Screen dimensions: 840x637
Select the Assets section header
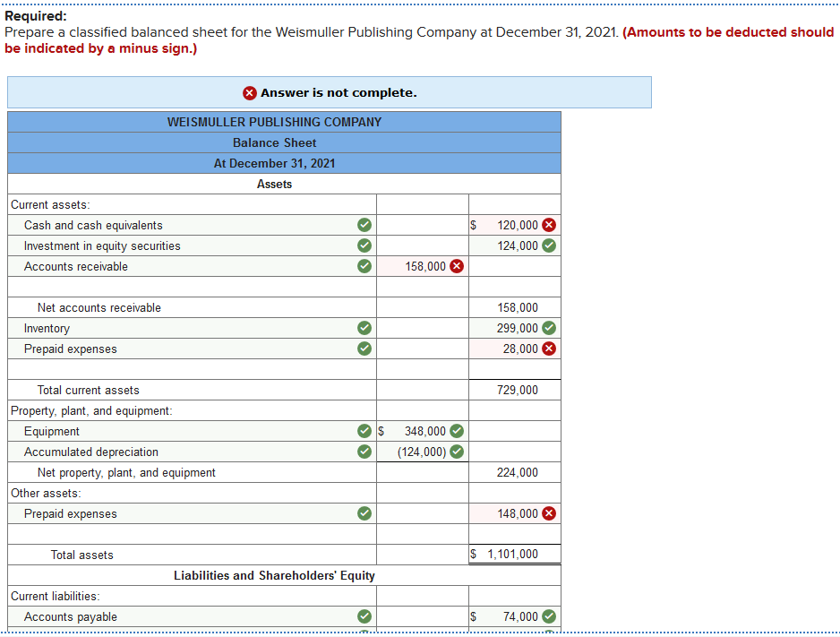point(274,184)
